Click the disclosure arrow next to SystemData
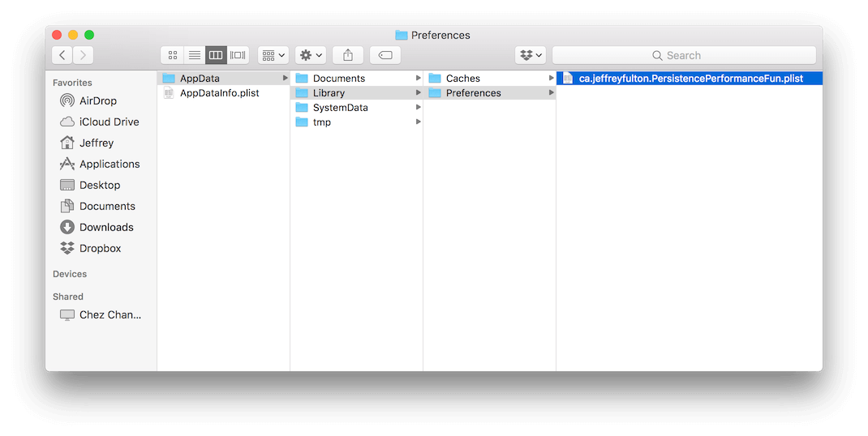Image resolution: width=868 pixels, height=436 pixels. (x=419, y=107)
